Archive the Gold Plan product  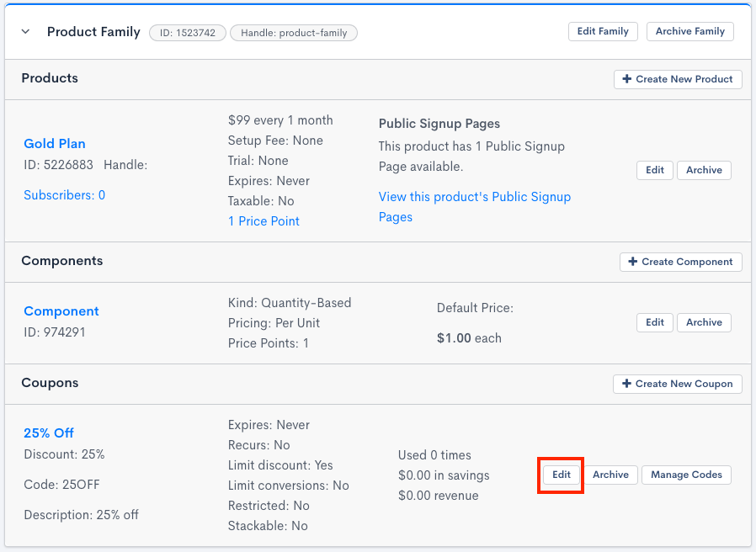(x=704, y=170)
